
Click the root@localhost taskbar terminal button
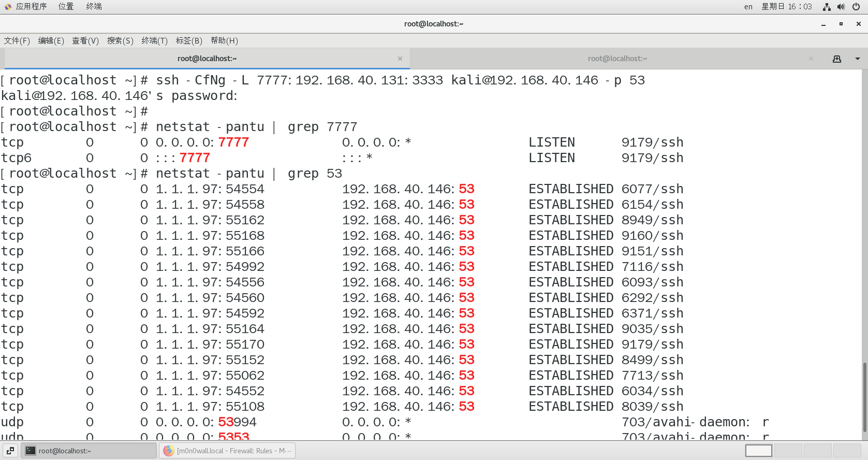pos(89,451)
